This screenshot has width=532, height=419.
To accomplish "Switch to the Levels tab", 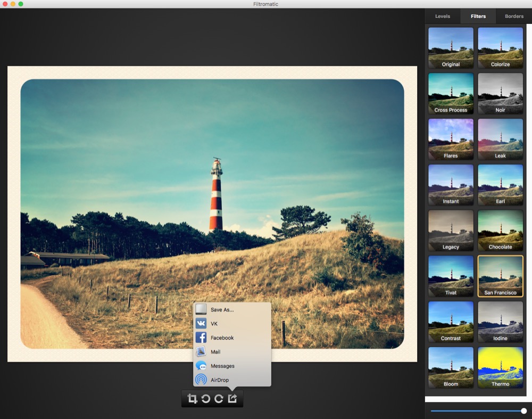I will click(x=443, y=17).
